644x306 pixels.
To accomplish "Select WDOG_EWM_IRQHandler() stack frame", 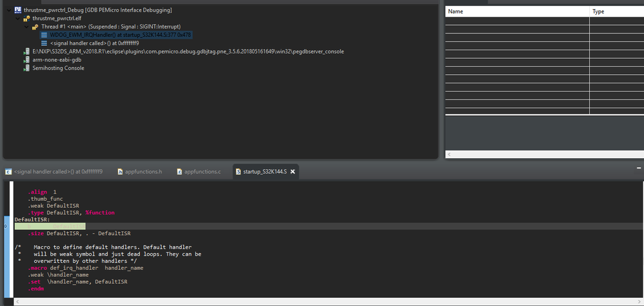I will [x=121, y=35].
